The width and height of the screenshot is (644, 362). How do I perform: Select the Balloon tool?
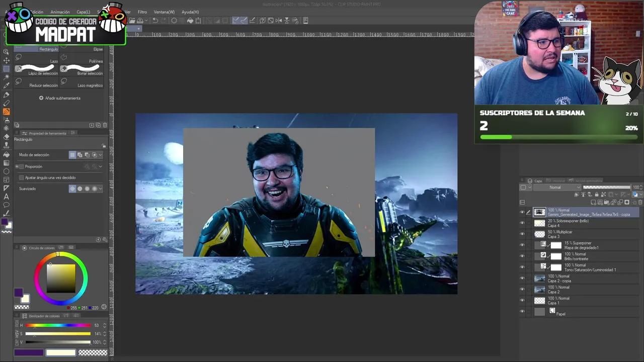(7, 205)
